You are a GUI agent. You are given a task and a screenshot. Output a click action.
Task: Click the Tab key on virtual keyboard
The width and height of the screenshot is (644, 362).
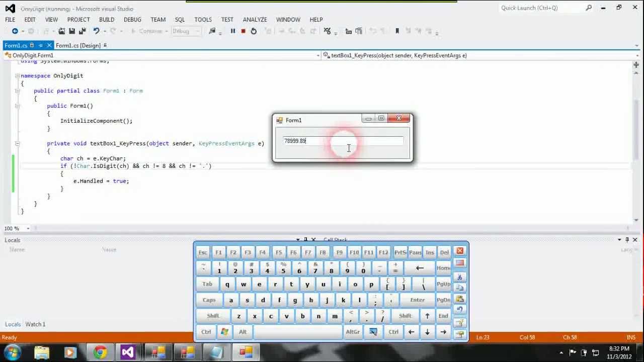[207, 284]
